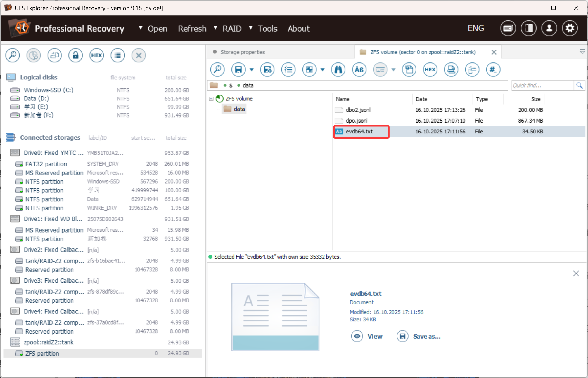The width and height of the screenshot is (588, 378).
Task: Click the AB rename/case icon in file toolbar
Action: pyautogui.click(x=359, y=70)
